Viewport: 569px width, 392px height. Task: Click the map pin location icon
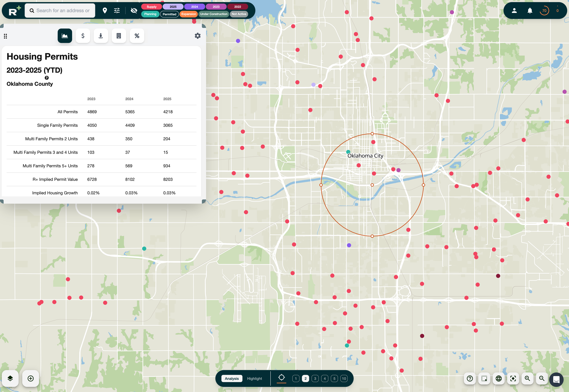click(105, 11)
